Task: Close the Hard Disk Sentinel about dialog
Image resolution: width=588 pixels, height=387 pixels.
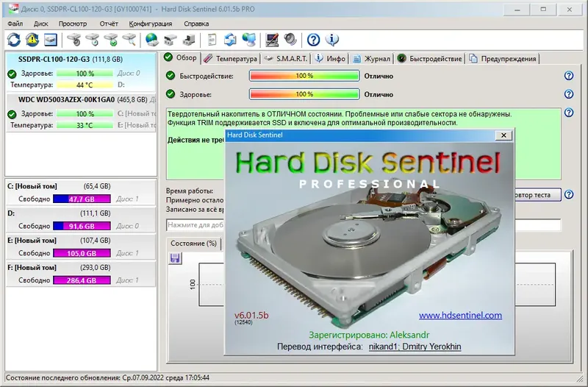Action: coord(503,135)
